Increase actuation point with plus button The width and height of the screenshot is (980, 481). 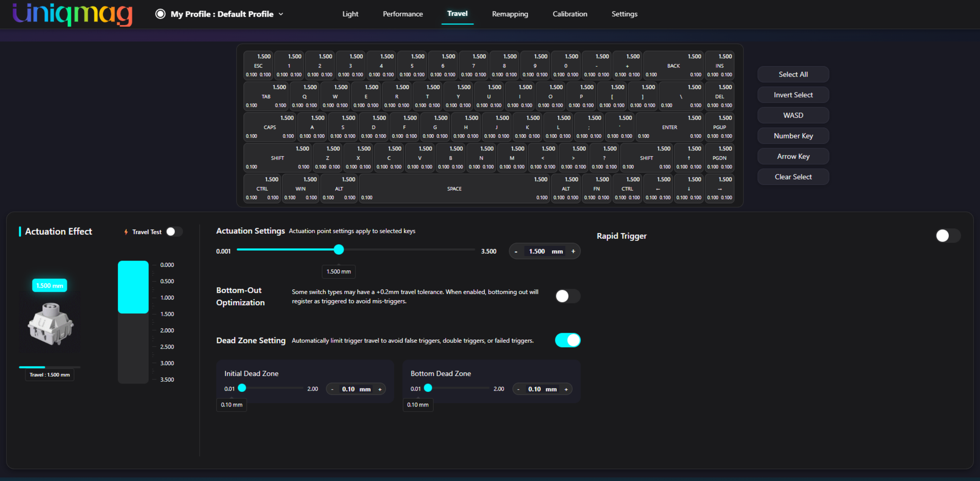point(573,251)
